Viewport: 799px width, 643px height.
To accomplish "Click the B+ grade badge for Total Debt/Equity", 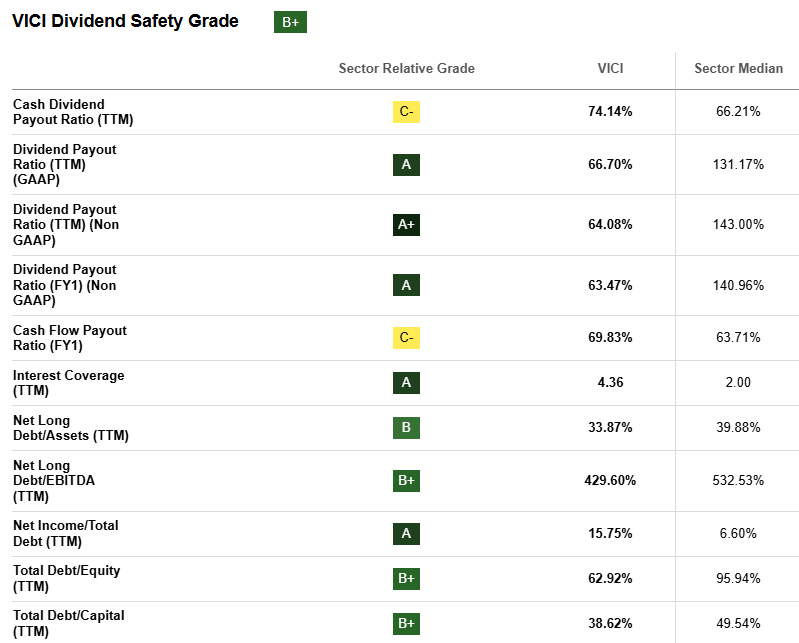I will click(406, 578).
